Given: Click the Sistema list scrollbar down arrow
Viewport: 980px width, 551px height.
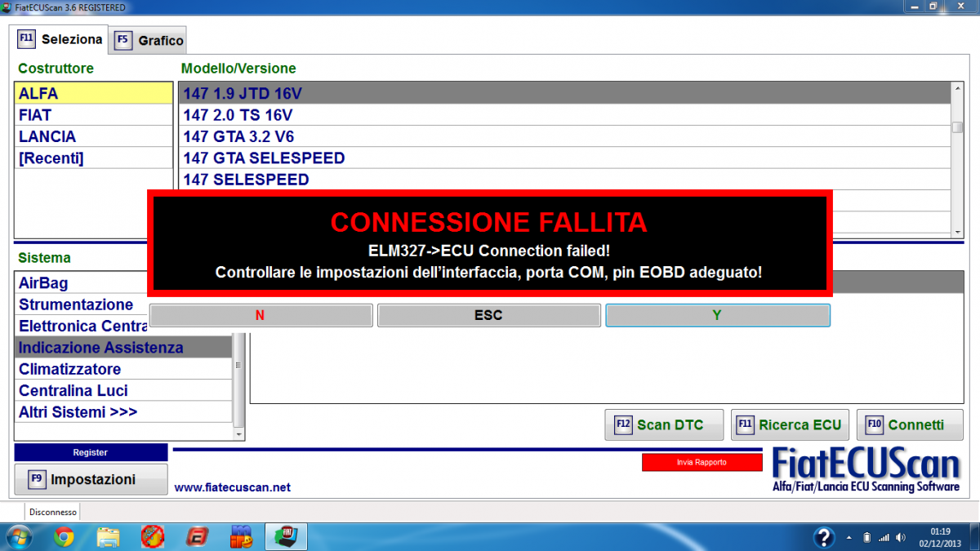Looking at the screenshot, I should pyautogui.click(x=238, y=434).
